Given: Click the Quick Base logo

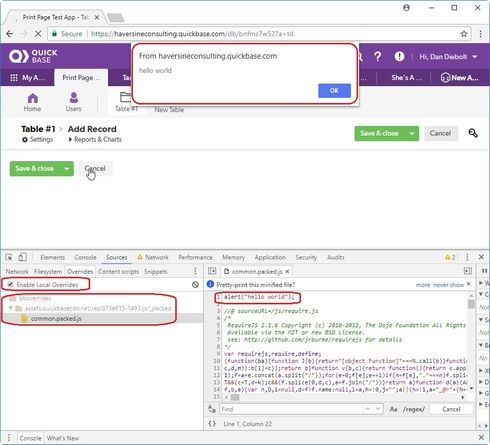Looking at the screenshot, I should (x=33, y=56).
